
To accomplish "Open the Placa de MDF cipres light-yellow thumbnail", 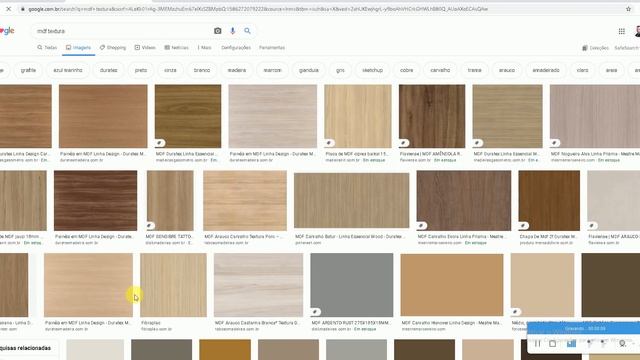I will 358,116.
